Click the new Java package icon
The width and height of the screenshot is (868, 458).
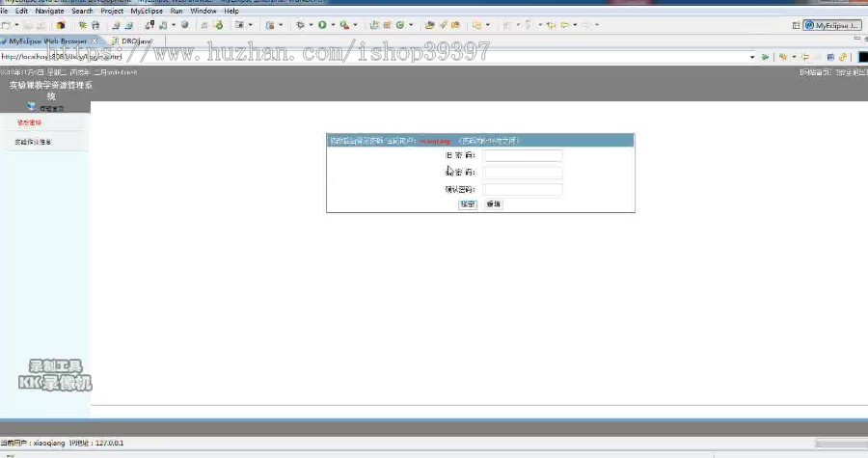(388, 25)
